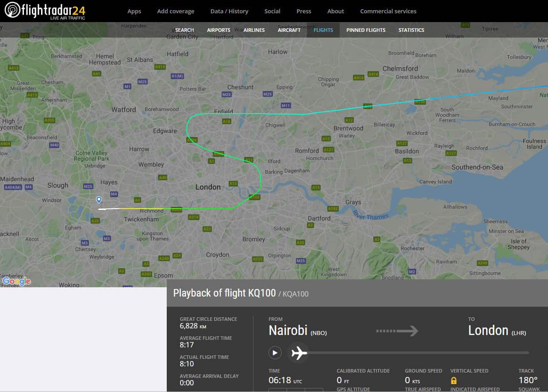548x392 pixels.
Task: Click the Google logo on the map
Action: [x=16, y=281]
